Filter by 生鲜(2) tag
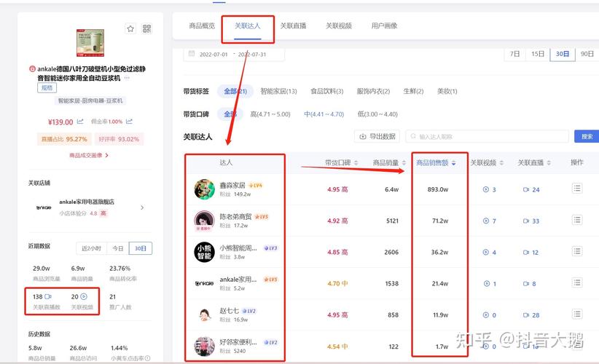This screenshot has width=599, height=364. [413, 91]
